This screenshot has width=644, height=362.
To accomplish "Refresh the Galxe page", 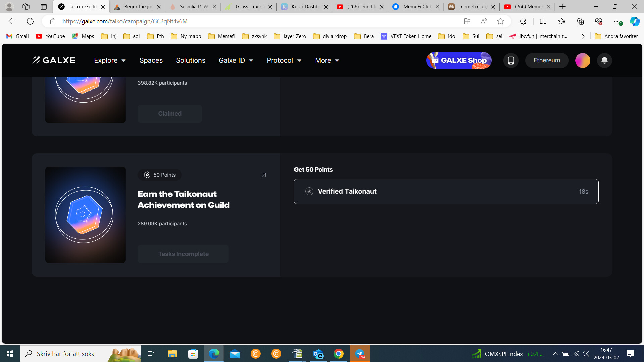I will (30, 21).
